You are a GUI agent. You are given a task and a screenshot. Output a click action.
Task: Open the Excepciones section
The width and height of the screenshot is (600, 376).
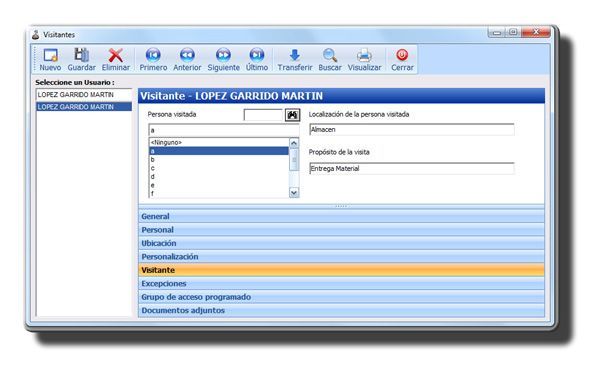[x=341, y=283]
